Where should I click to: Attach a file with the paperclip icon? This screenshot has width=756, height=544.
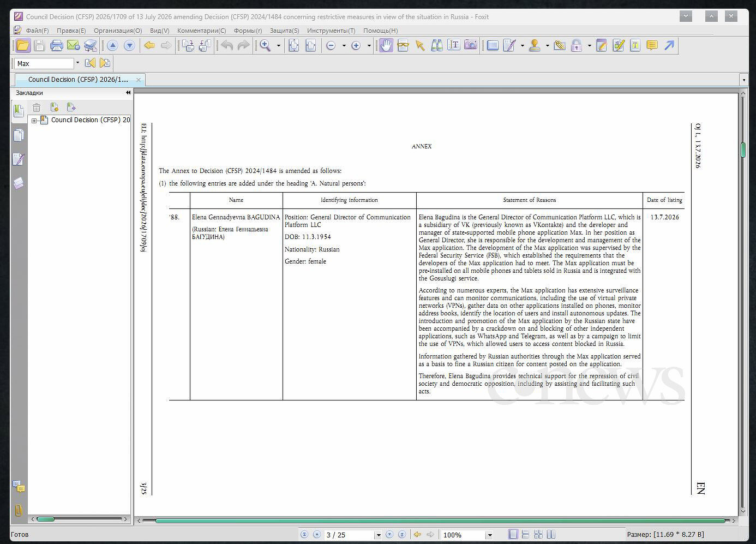tap(559, 46)
